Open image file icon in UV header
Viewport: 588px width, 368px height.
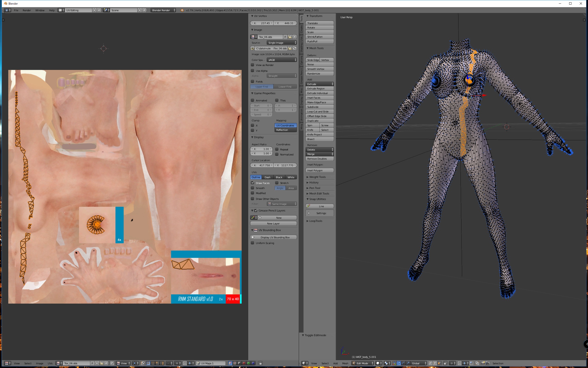[102, 363]
